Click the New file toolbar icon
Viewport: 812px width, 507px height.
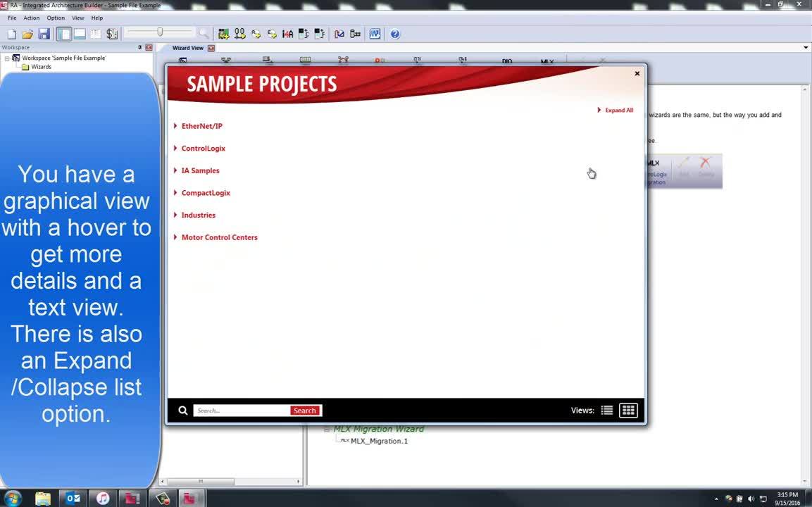pos(11,35)
